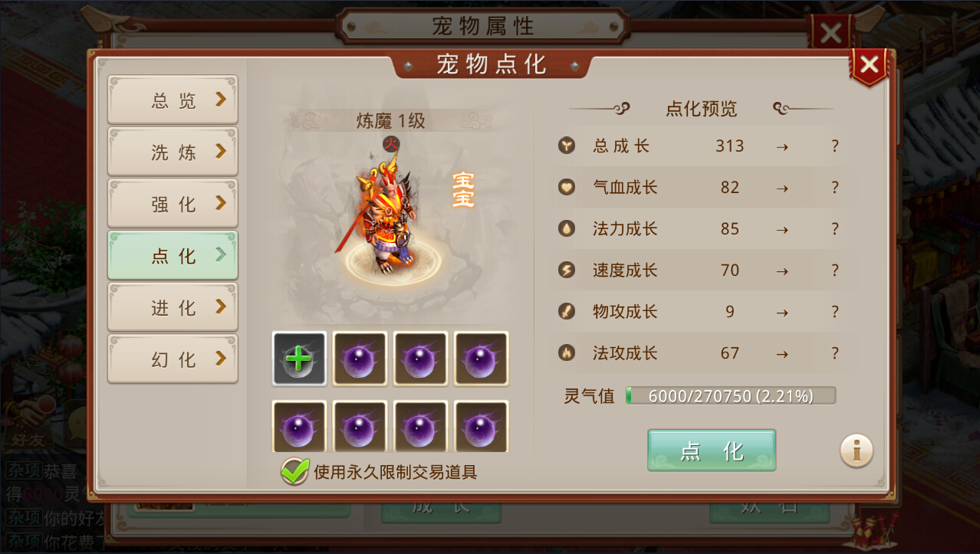Click the 总成长 growth icon

click(567, 146)
